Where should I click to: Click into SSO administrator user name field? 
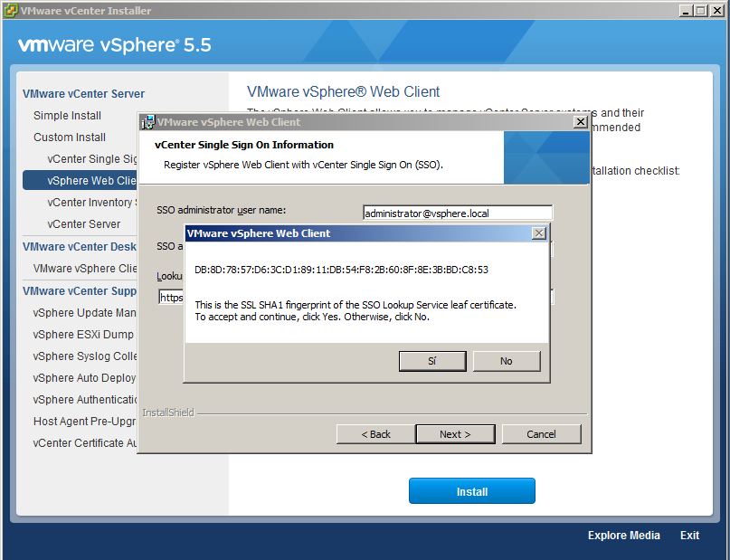point(457,214)
